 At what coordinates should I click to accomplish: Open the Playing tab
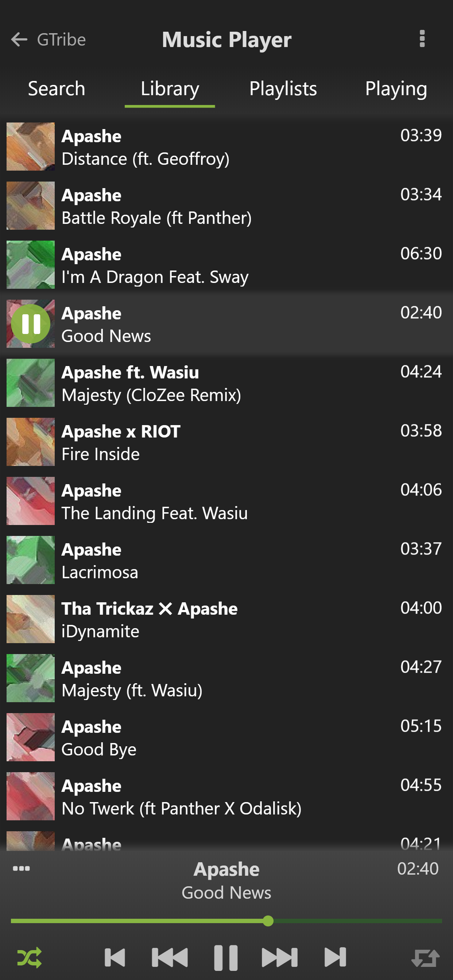[x=396, y=89]
